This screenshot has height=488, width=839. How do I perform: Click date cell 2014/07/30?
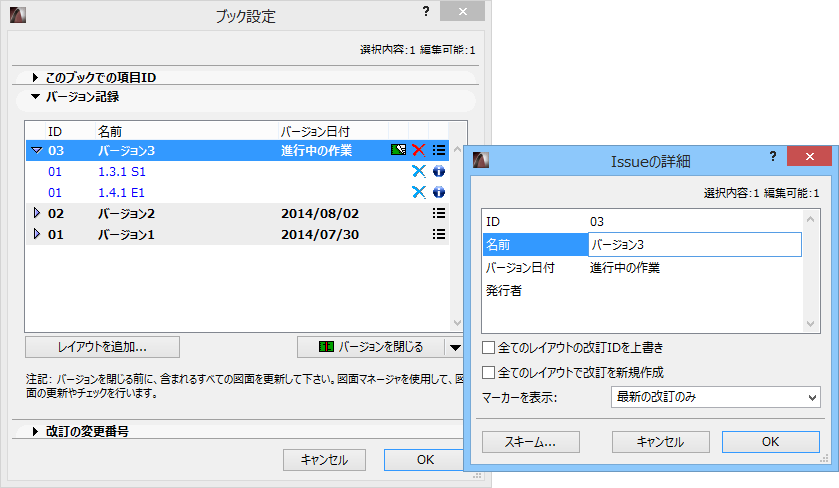(320, 234)
